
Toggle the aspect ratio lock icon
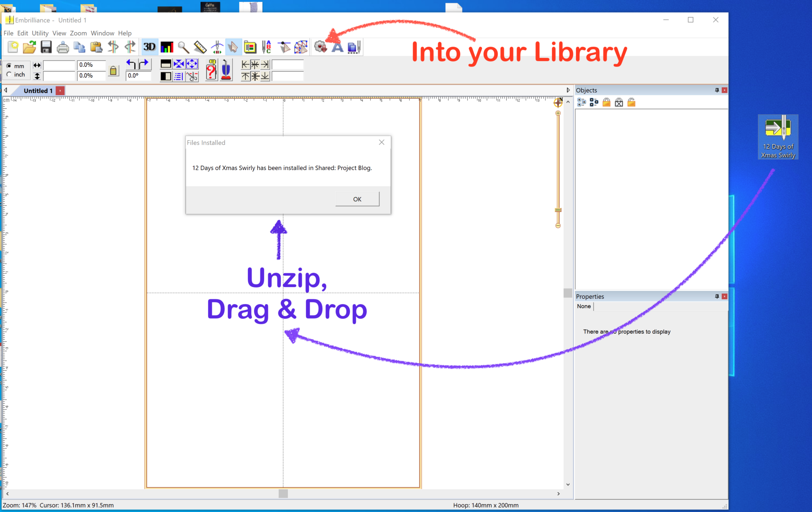(113, 71)
